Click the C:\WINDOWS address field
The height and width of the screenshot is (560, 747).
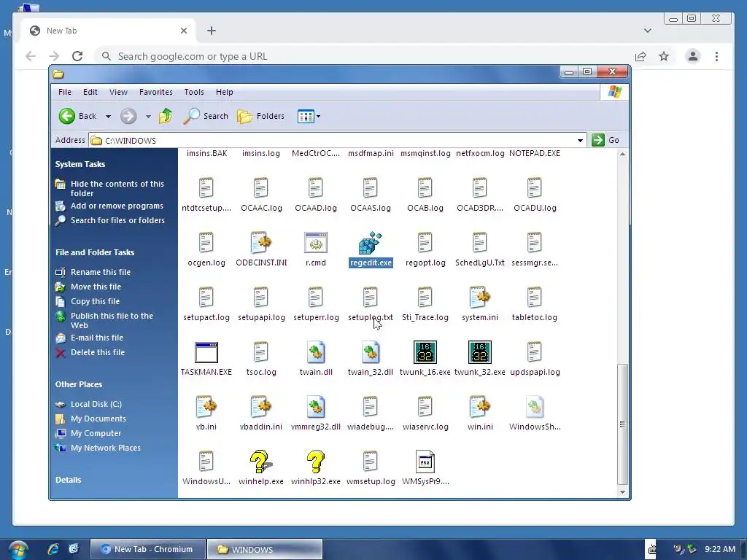click(336, 141)
